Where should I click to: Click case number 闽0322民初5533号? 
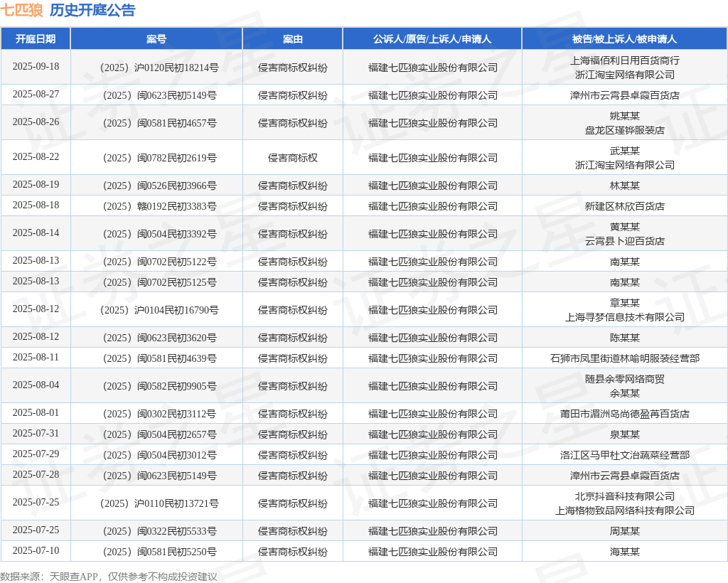(159, 531)
